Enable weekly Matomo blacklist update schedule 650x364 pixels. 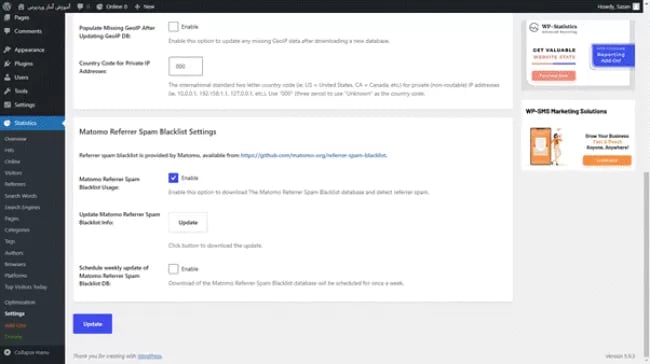coord(173,269)
